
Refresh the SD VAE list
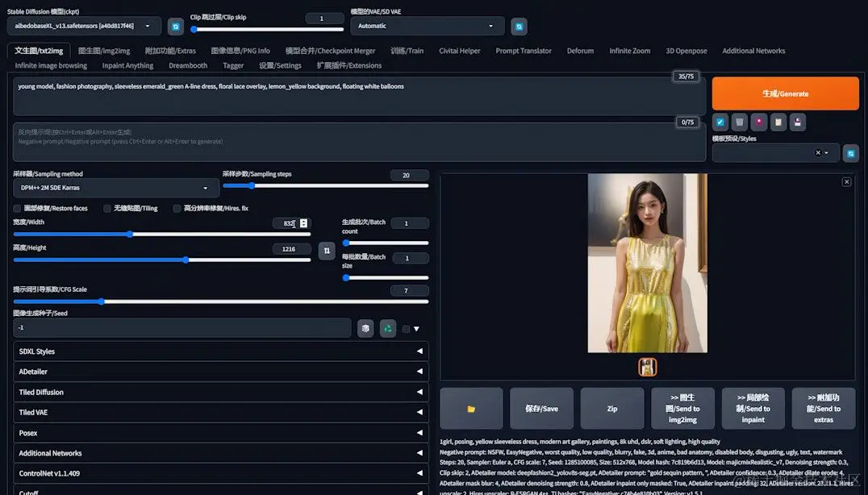[x=519, y=26]
